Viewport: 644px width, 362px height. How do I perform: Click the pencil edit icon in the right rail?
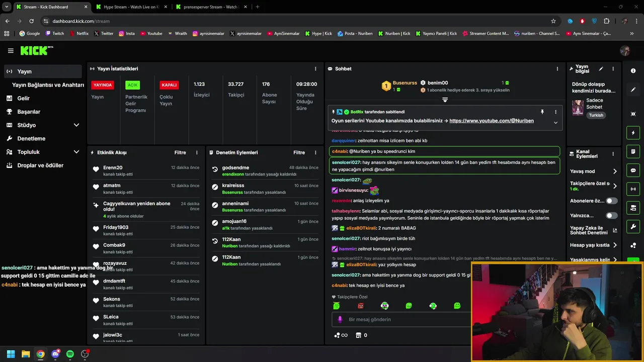(x=633, y=89)
